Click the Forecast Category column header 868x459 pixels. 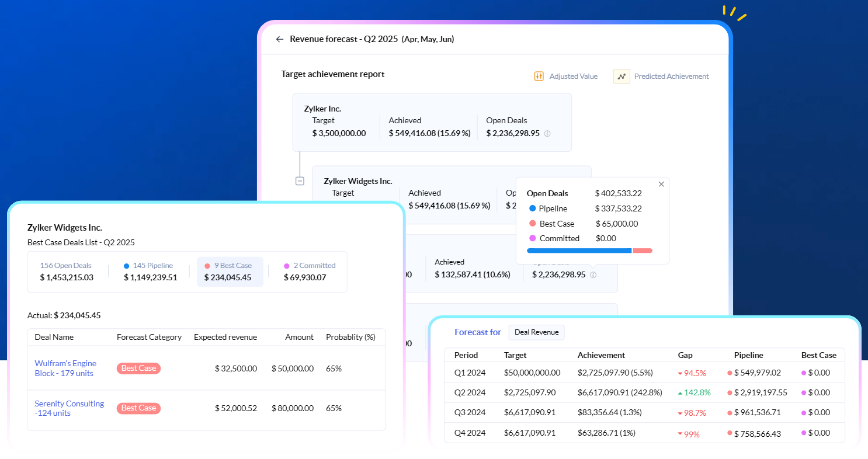(x=149, y=337)
